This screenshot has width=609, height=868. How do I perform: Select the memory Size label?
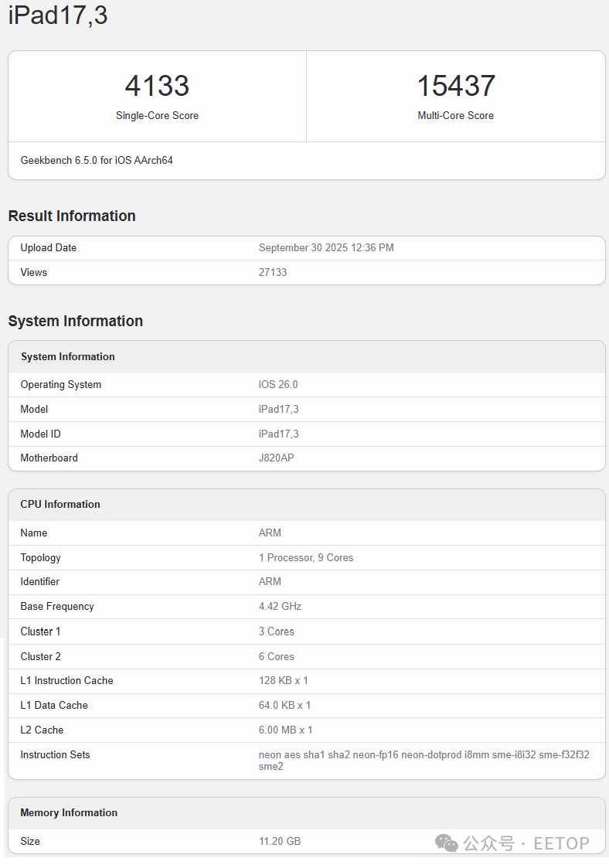30,841
